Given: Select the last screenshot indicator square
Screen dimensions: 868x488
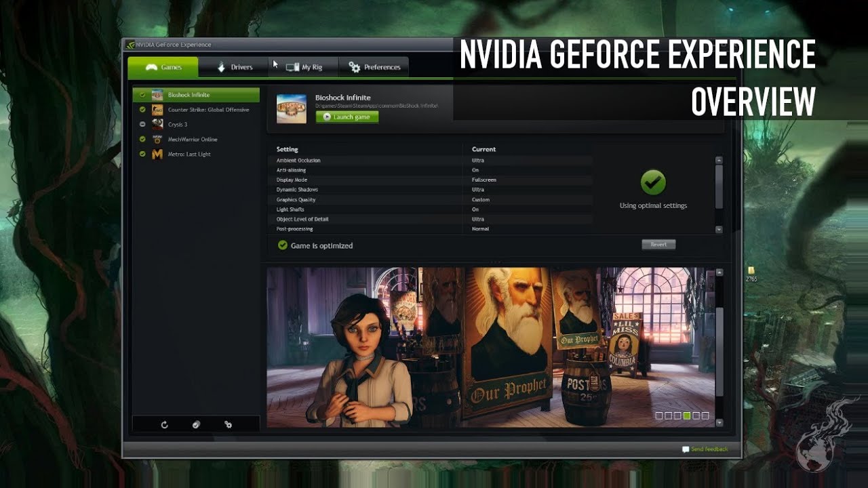Looking at the screenshot, I should 705,415.
